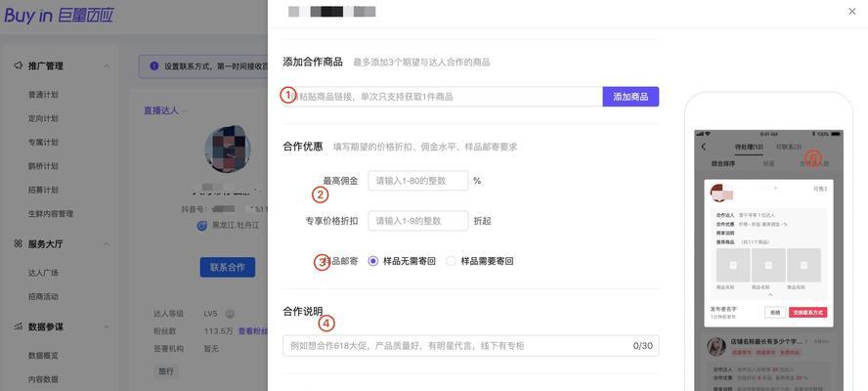Open 鹊桥计划 in the sidebar

click(x=43, y=166)
